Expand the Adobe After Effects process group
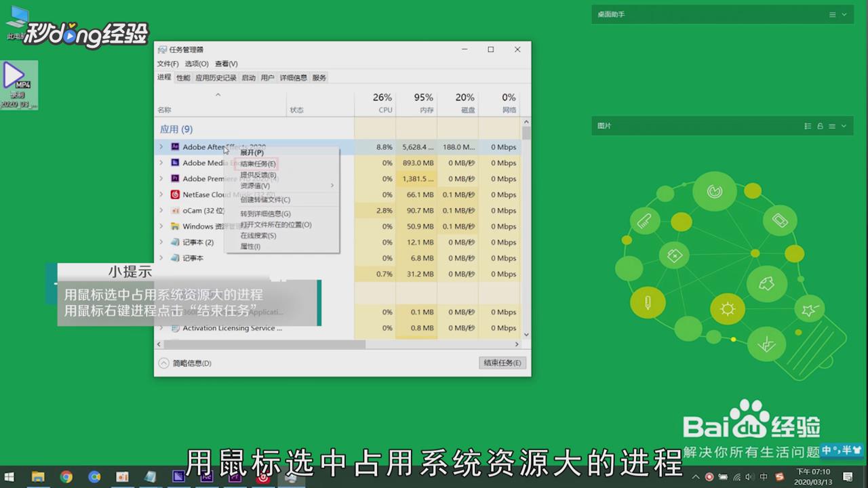Viewport: 868px width, 488px height. click(161, 146)
